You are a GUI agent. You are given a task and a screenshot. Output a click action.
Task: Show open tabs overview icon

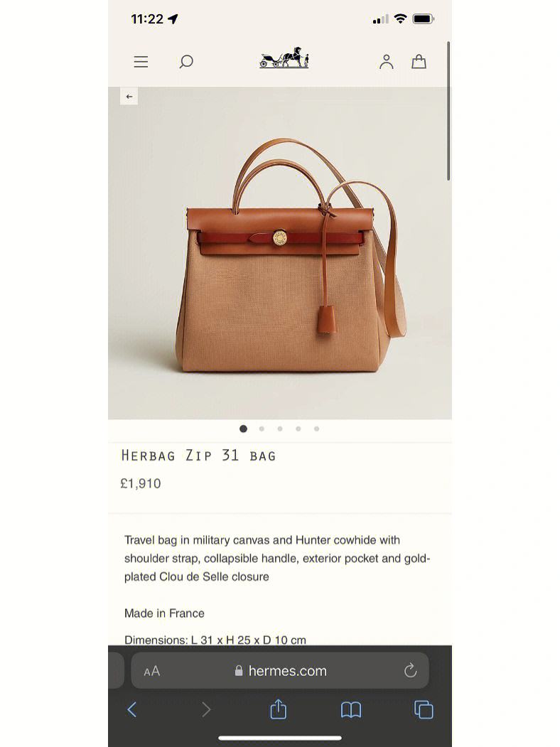(x=424, y=709)
